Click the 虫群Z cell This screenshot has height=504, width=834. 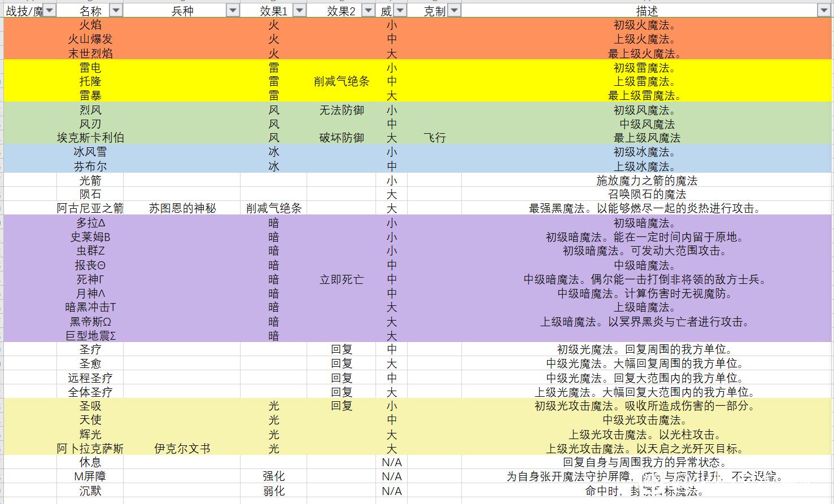tap(90, 251)
